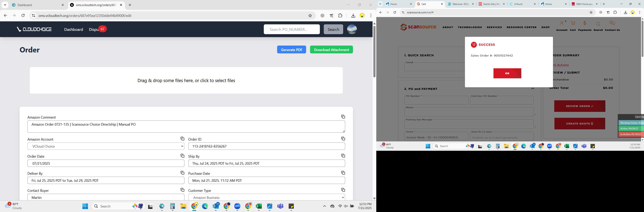Open the Windows Start menu on left taskbar
The width and height of the screenshot is (644, 212).
pos(85,206)
